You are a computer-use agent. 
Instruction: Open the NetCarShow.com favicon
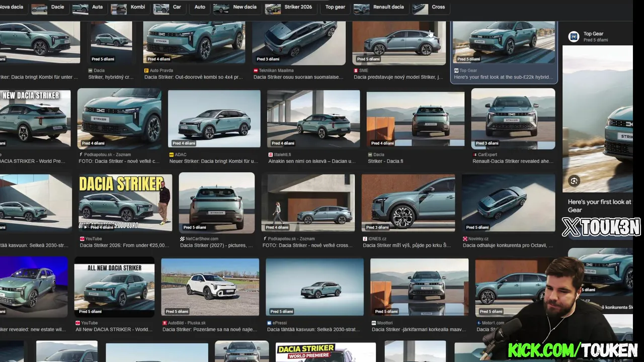click(x=182, y=239)
